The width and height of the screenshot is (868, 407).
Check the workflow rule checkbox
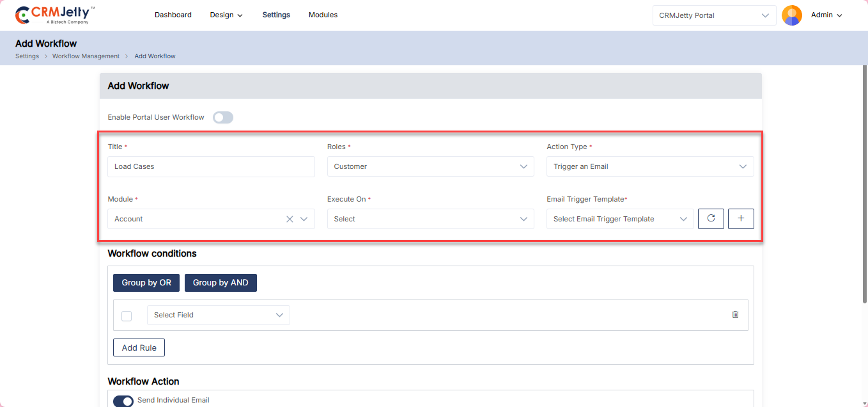tap(127, 315)
